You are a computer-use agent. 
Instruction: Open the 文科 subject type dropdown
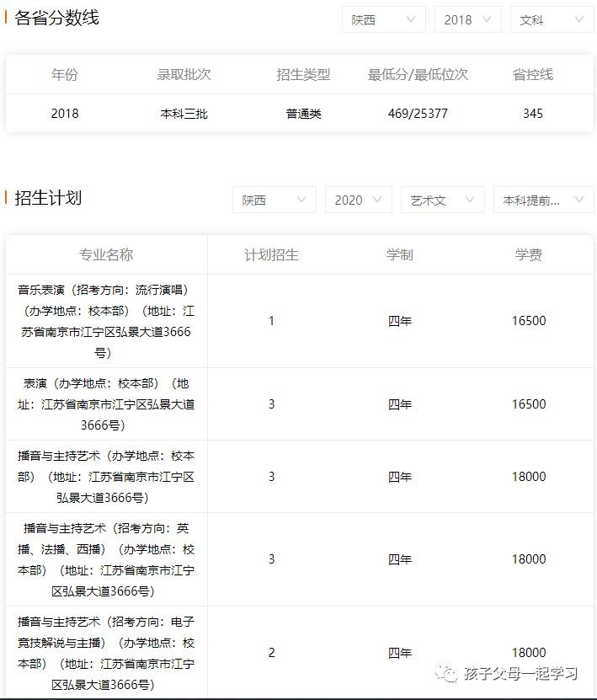tap(552, 19)
